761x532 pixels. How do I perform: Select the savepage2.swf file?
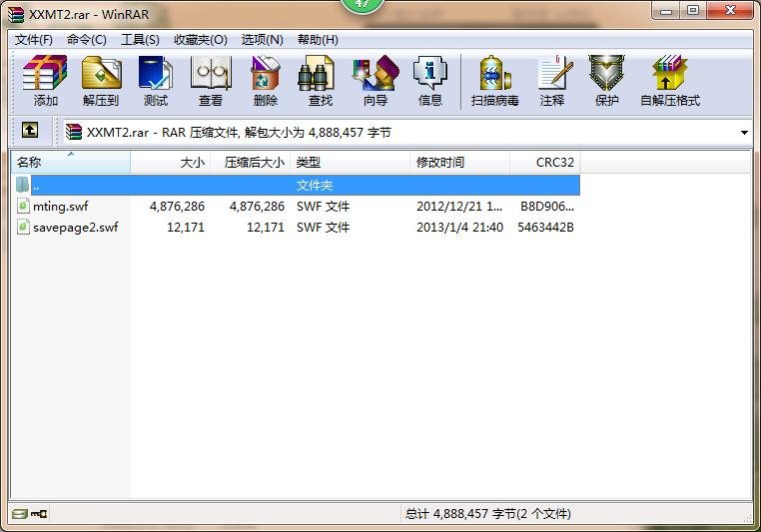click(75, 227)
